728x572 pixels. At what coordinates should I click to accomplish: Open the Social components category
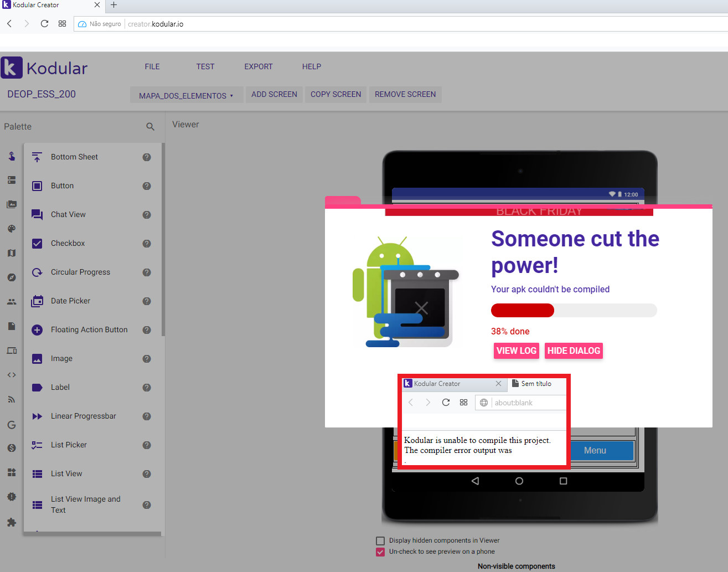click(x=11, y=301)
